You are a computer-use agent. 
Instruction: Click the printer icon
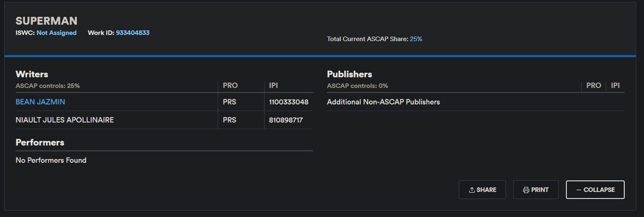click(x=526, y=190)
